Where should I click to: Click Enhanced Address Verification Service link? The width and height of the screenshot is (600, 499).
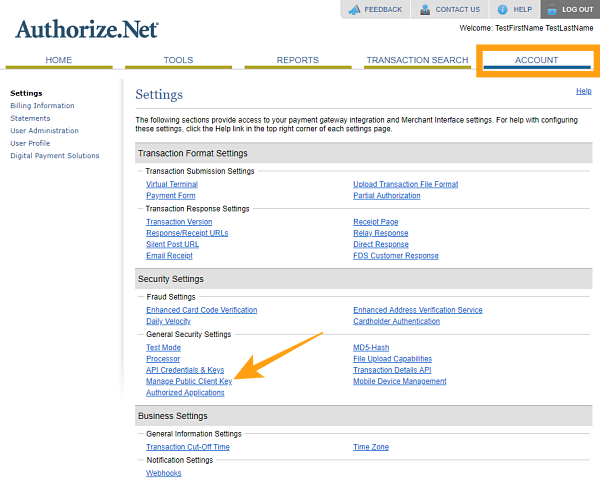pyautogui.click(x=418, y=310)
